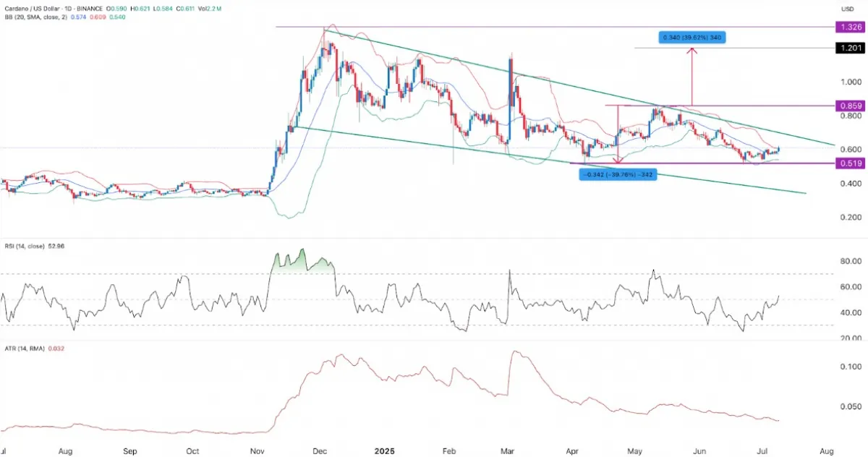Click the 52.96 RSI current value
This screenshot has width=868, height=457.
56,245
